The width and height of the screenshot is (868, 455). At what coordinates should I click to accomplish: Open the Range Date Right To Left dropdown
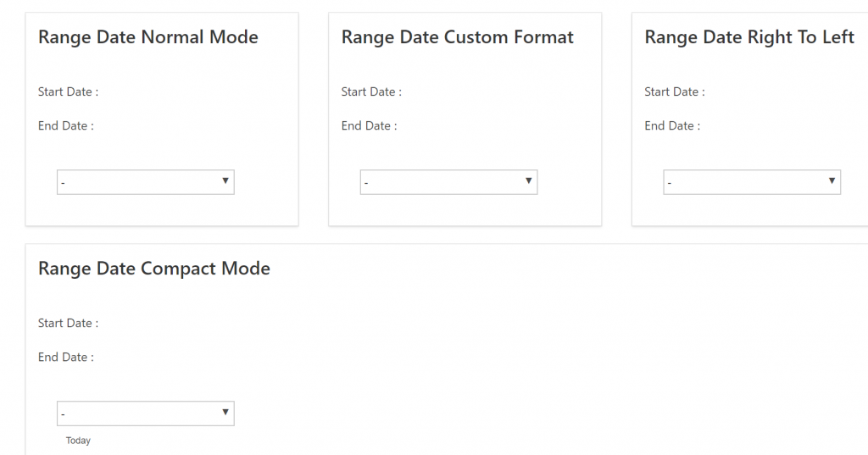pyautogui.click(x=751, y=182)
